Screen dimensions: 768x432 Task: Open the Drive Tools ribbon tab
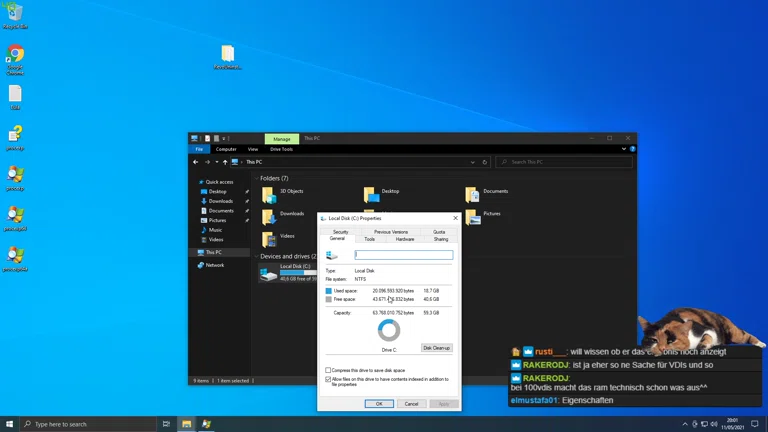pos(282,149)
